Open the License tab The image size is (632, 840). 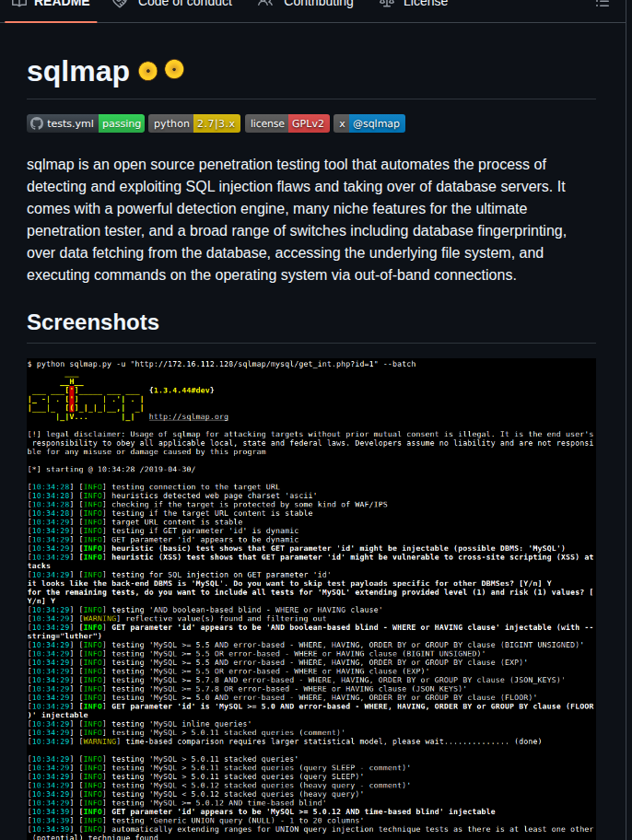[414, 5]
